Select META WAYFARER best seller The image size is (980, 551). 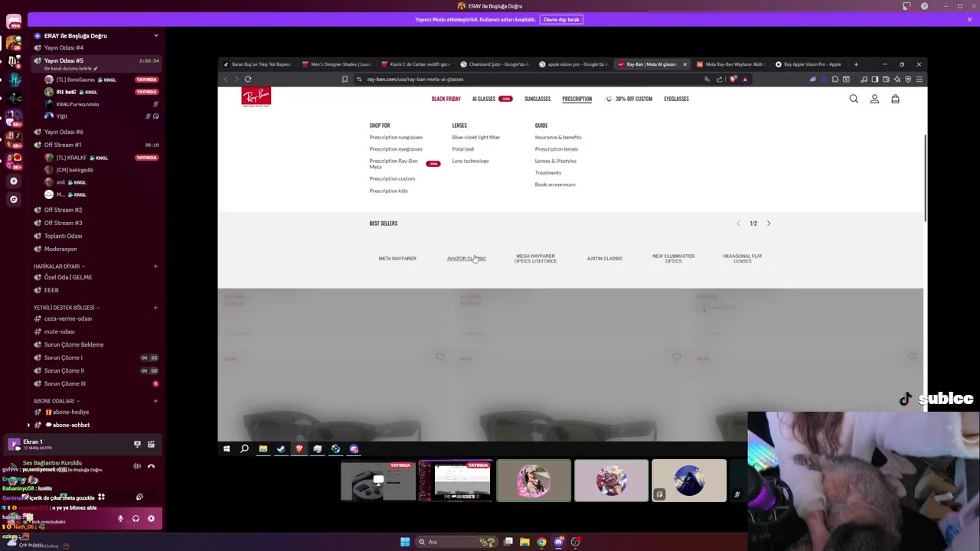coord(397,259)
